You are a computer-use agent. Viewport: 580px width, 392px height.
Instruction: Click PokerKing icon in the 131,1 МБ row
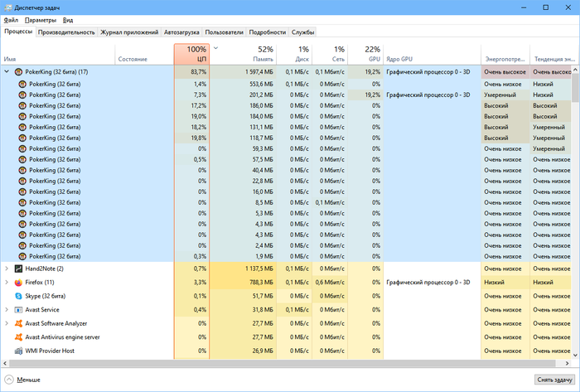[x=22, y=127]
